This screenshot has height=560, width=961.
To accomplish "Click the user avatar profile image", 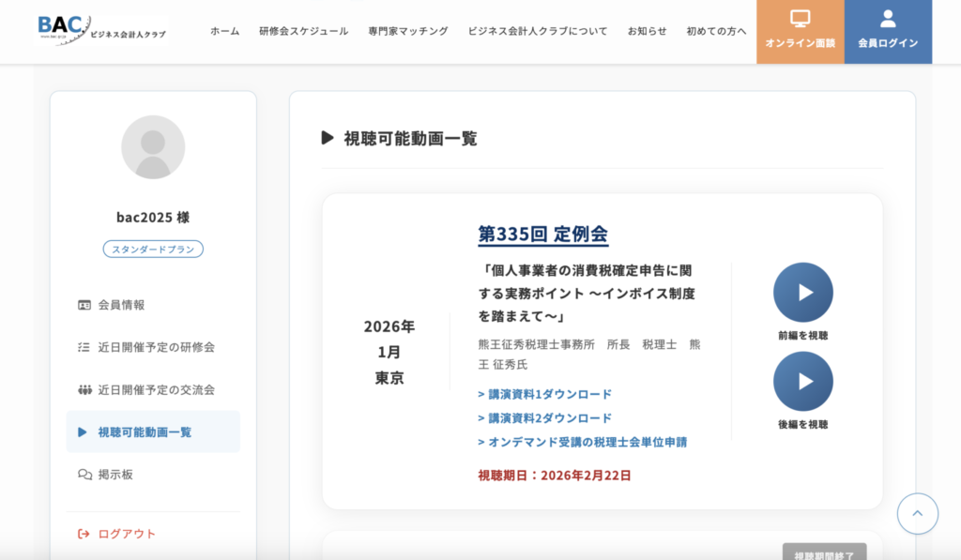I will pyautogui.click(x=153, y=147).
